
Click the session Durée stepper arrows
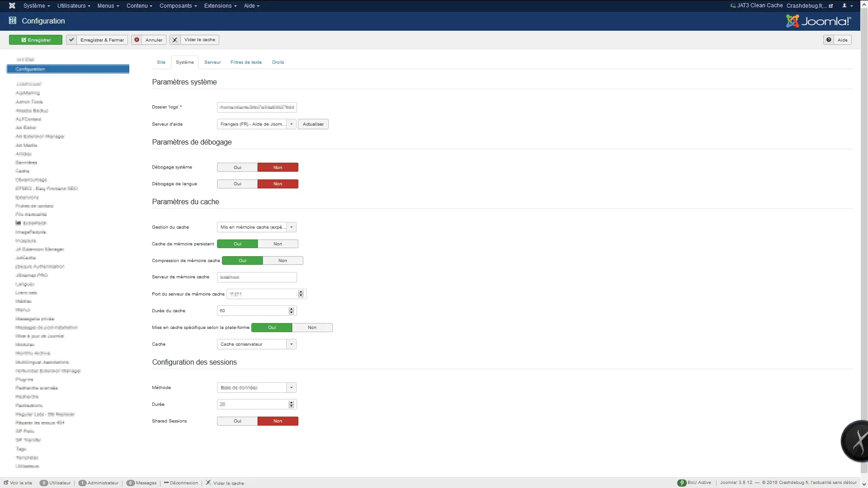coord(291,404)
